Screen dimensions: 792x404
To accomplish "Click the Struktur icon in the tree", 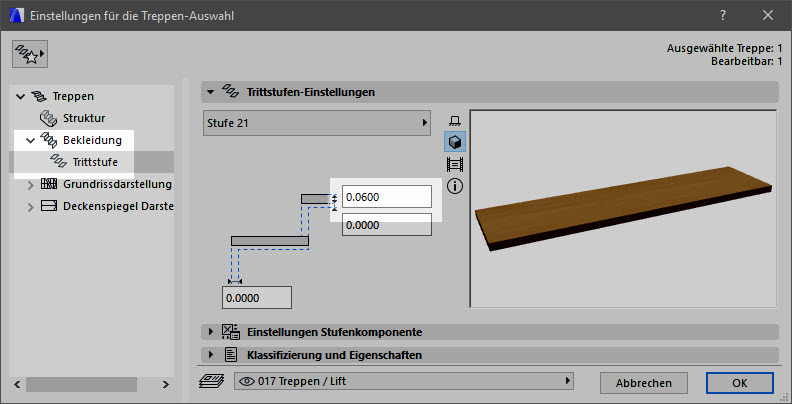I will click(48, 118).
